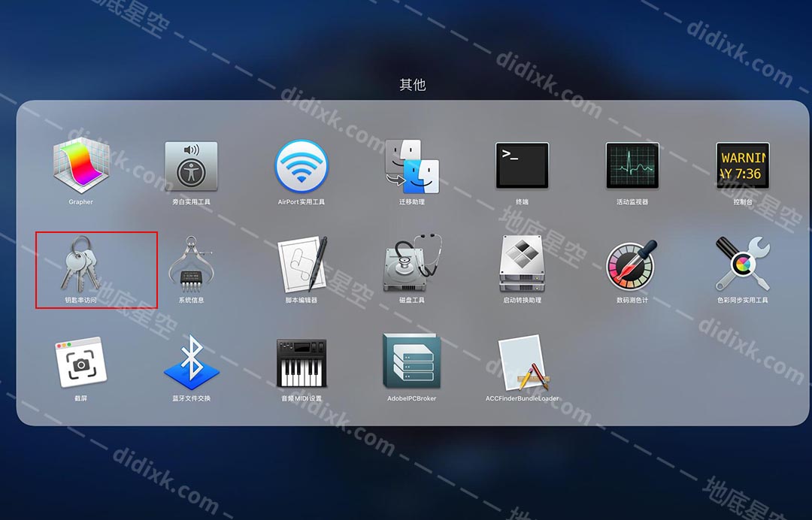Launch Boot Camp Assistant (启动转换助理)
The width and height of the screenshot is (812, 520).
[x=522, y=264]
